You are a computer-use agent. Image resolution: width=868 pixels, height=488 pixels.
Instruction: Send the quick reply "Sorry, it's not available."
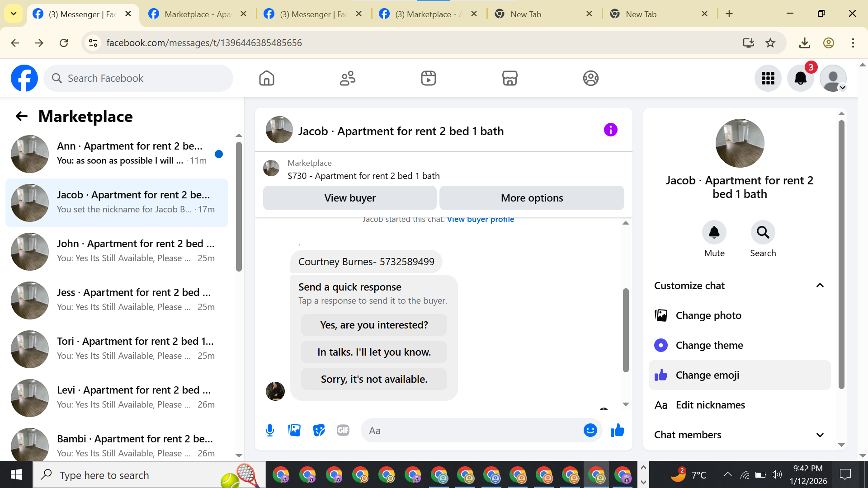point(374,379)
